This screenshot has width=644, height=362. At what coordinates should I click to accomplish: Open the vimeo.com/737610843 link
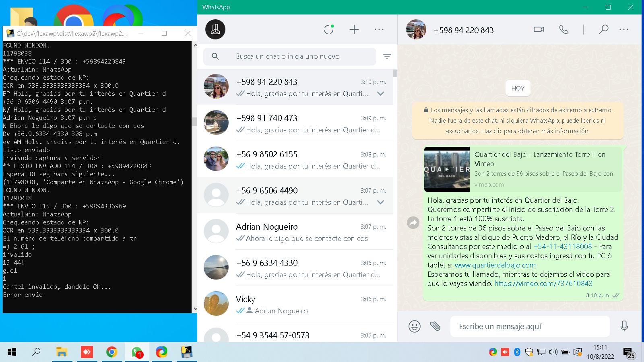(543, 284)
